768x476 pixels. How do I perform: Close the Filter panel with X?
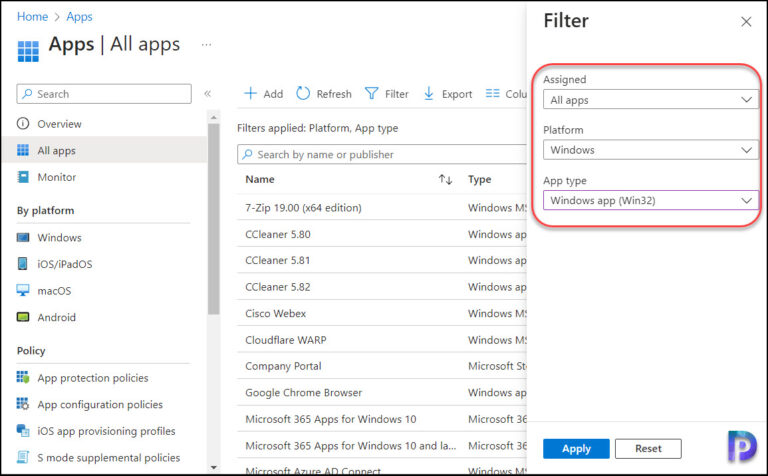click(746, 22)
